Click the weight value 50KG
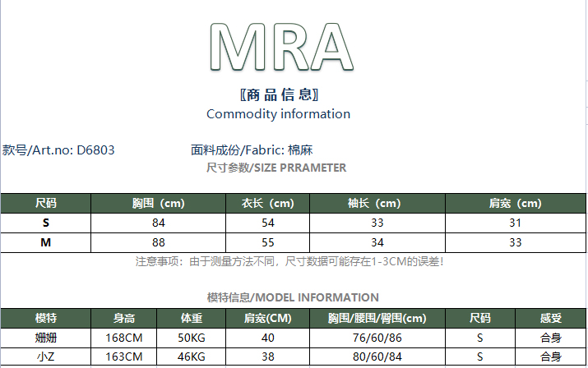 click(192, 338)
